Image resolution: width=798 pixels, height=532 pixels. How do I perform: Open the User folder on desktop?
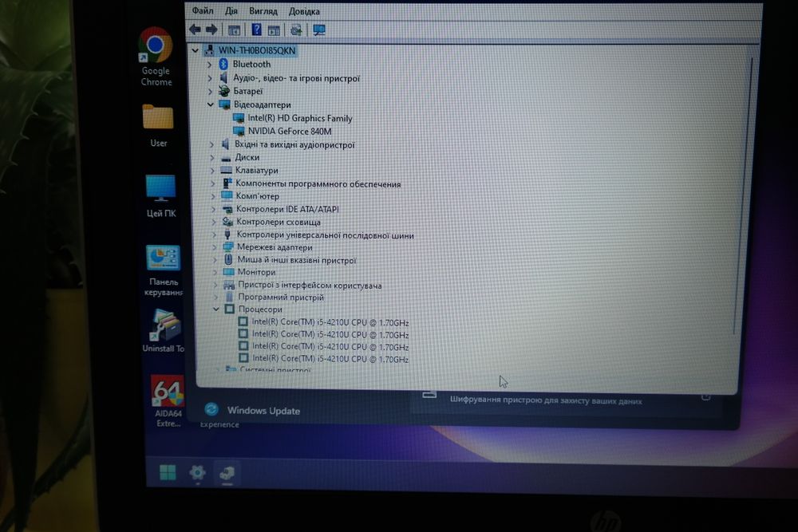click(x=158, y=126)
